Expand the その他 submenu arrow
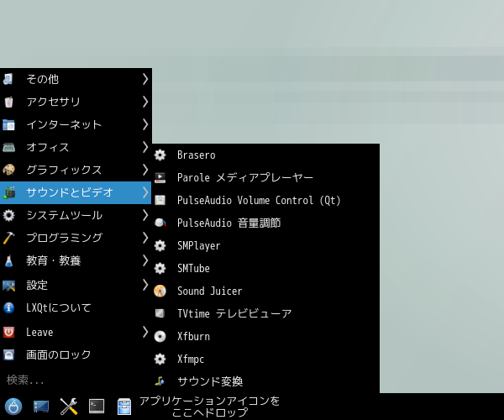 [x=145, y=79]
